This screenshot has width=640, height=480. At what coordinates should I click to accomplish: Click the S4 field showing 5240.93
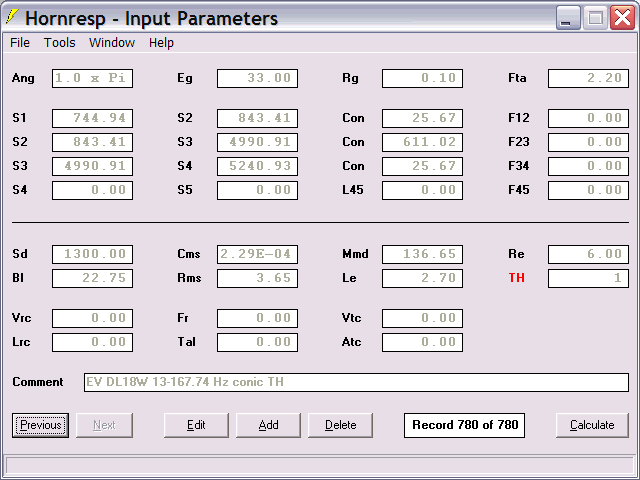[x=258, y=167]
